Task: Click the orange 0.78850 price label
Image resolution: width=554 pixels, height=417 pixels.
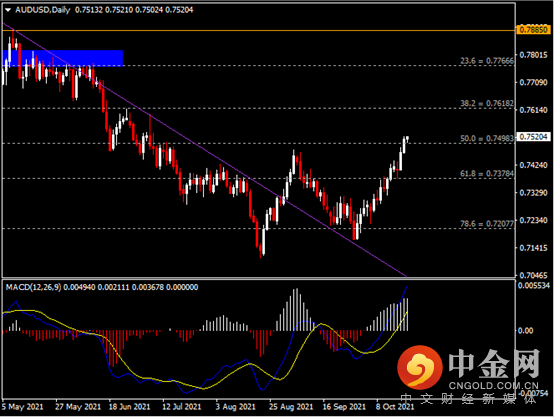Action: pyautogui.click(x=533, y=30)
